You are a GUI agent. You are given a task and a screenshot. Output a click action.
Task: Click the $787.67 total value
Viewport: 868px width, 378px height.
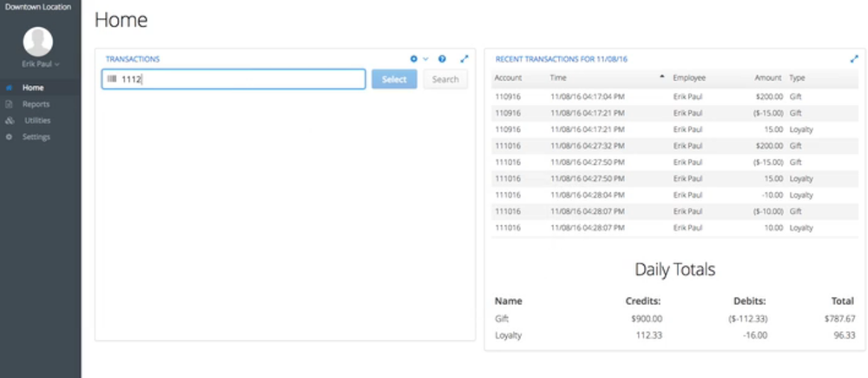tap(839, 319)
